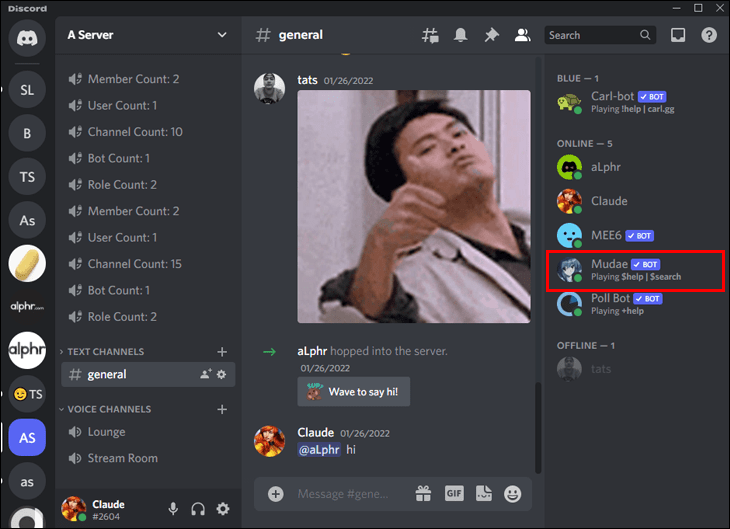
Task: Open the TS server icon
Action: pyautogui.click(x=27, y=177)
